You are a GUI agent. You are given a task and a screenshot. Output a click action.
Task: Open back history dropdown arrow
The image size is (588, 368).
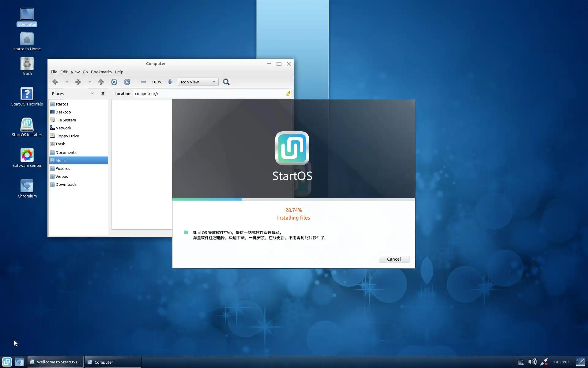66,82
